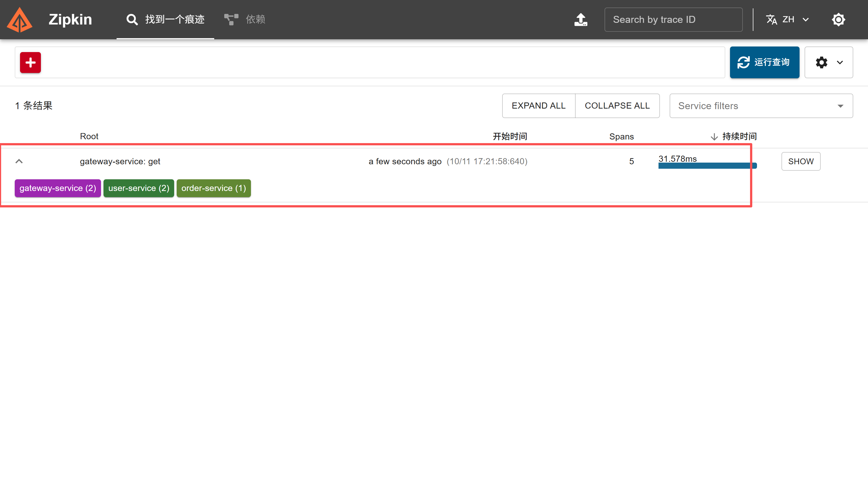Collapse the gateway-service: get trace row
868x485 pixels.
coord(19,161)
